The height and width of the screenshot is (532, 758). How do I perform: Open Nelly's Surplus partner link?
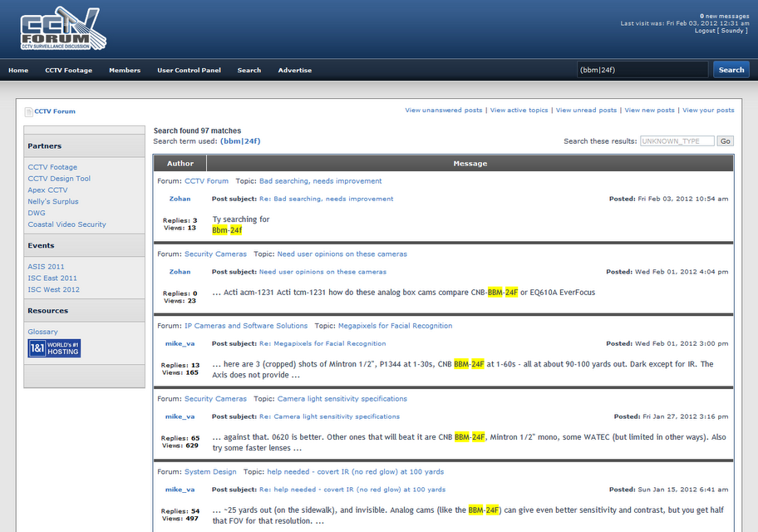click(x=53, y=201)
